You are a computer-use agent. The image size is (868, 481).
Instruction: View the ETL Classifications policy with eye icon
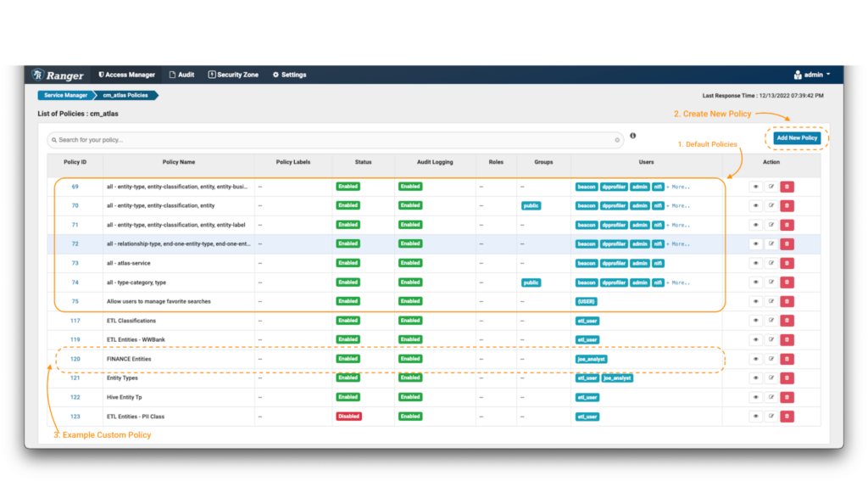tap(755, 321)
